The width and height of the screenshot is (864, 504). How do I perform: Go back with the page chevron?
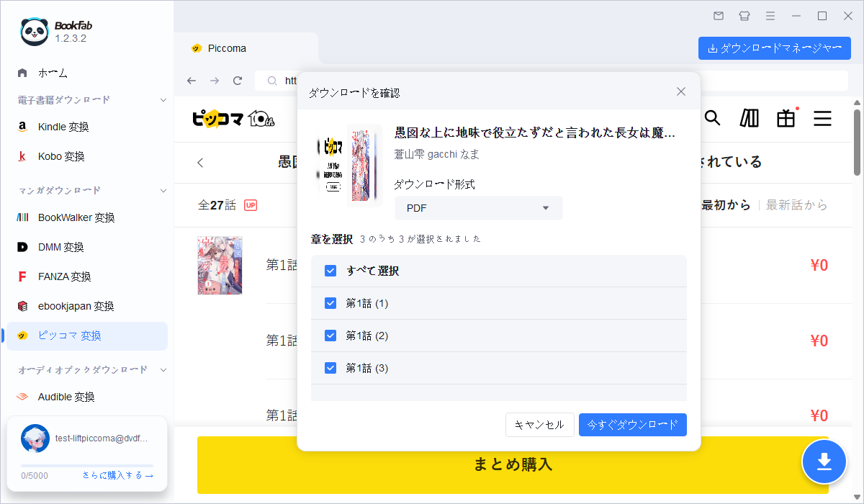coord(200,162)
